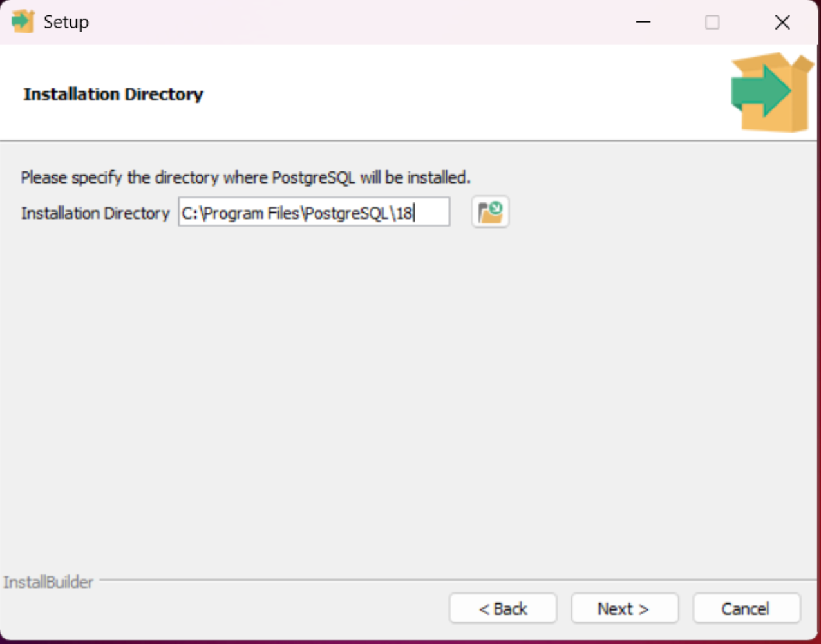Go to the next step with Next >
The height and width of the screenshot is (644, 821).
[x=625, y=608]
